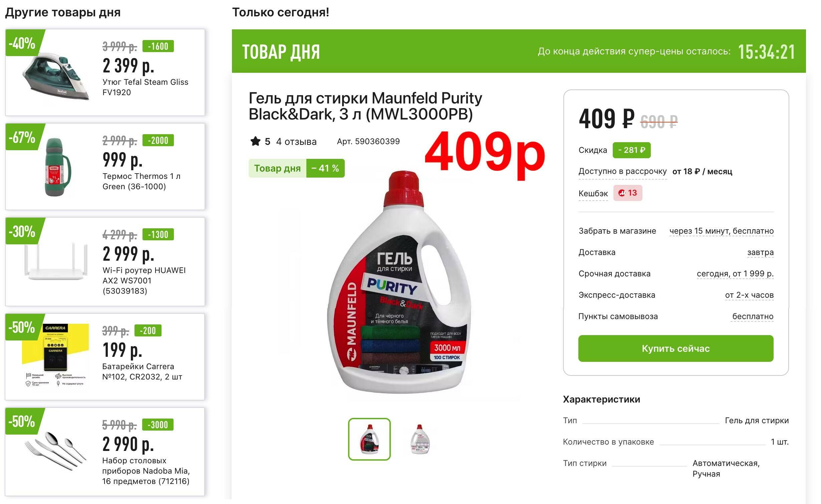Expand the Кешбэк info label
Screen dimensions: 821x504
click(x=593, y=193)
